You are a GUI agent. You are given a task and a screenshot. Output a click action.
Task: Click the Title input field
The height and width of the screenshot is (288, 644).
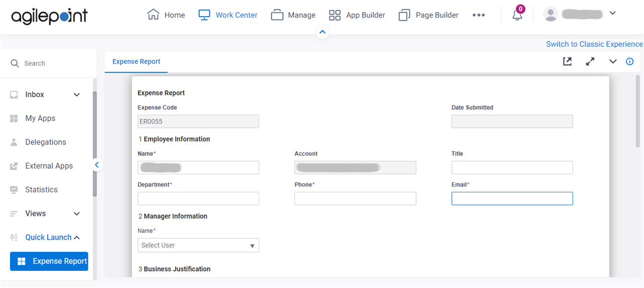pos(512,168)
